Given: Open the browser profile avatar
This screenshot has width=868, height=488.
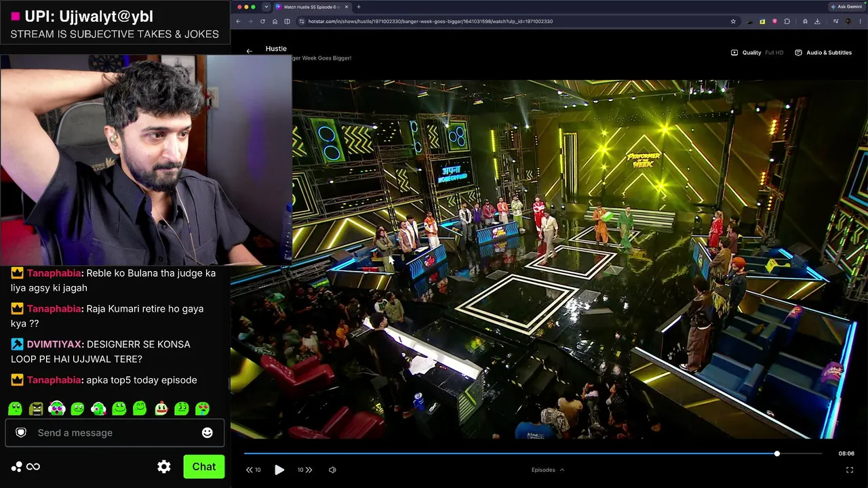Looking at the screenshot, I should [x=848, y=21].
